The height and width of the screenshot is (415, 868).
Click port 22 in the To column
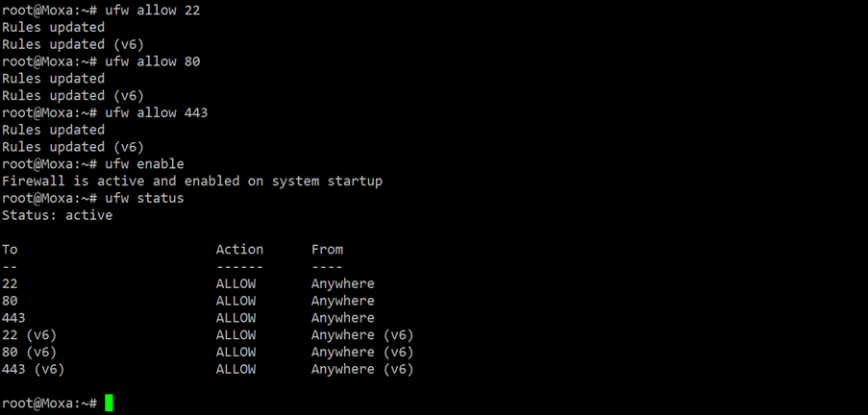[x=10, y=283]
